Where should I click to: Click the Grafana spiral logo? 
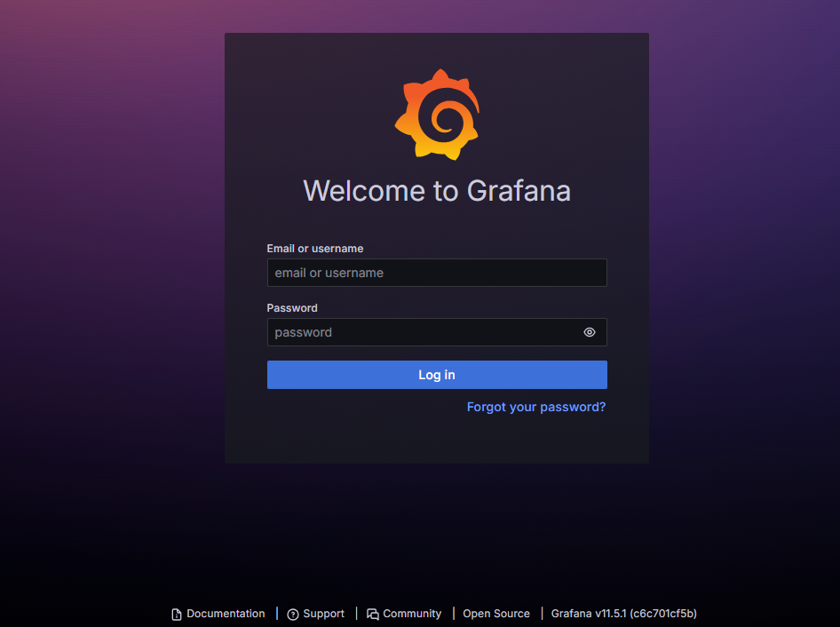pos(437,115)
